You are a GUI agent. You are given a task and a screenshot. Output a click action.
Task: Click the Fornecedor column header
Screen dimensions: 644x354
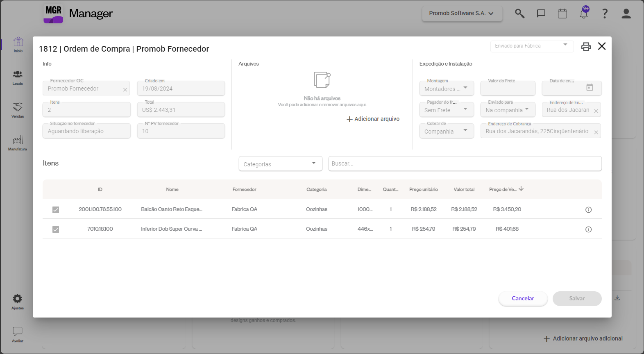[x=244, y=189]
